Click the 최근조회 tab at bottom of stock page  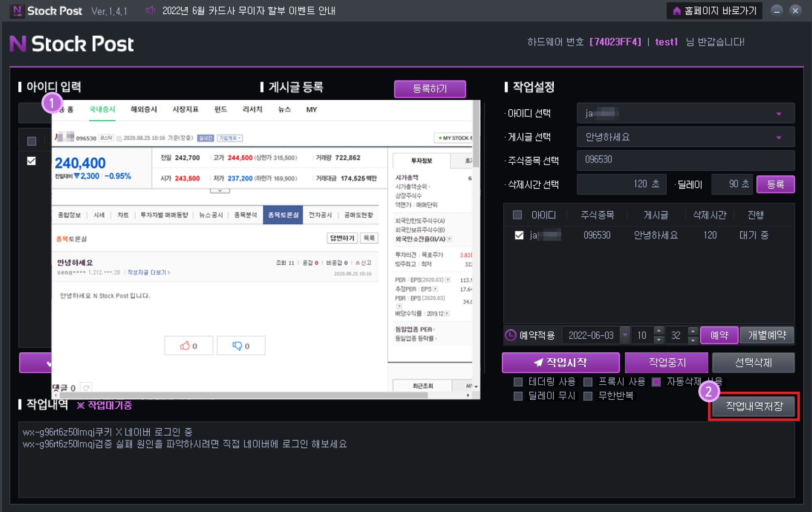[x=423, y=386]
